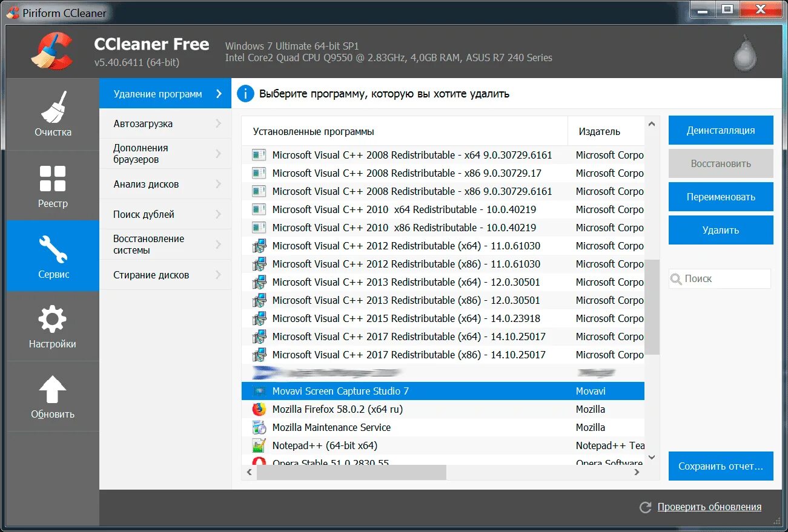Open the Проверить обновления link
This screenshot has width=788, height=532.
[709, 507]
